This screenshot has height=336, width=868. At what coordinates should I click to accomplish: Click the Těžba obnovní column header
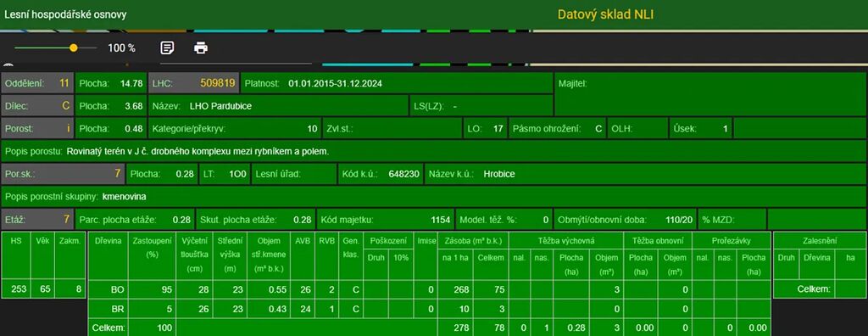[657, 240]
